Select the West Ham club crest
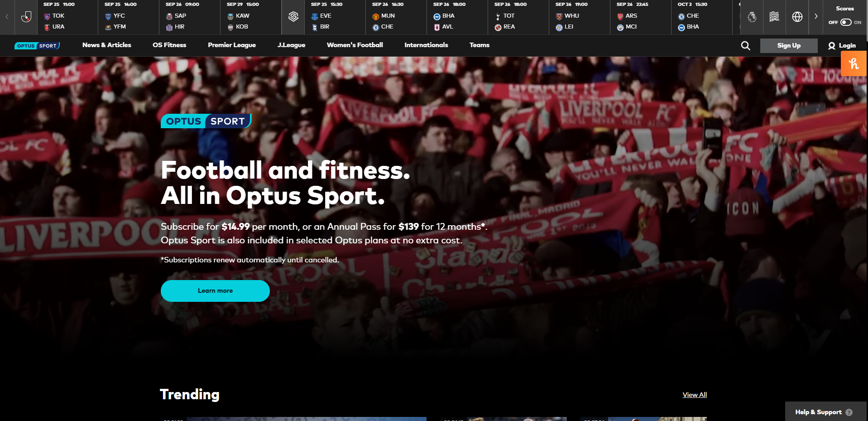 [x=559, y=16]
